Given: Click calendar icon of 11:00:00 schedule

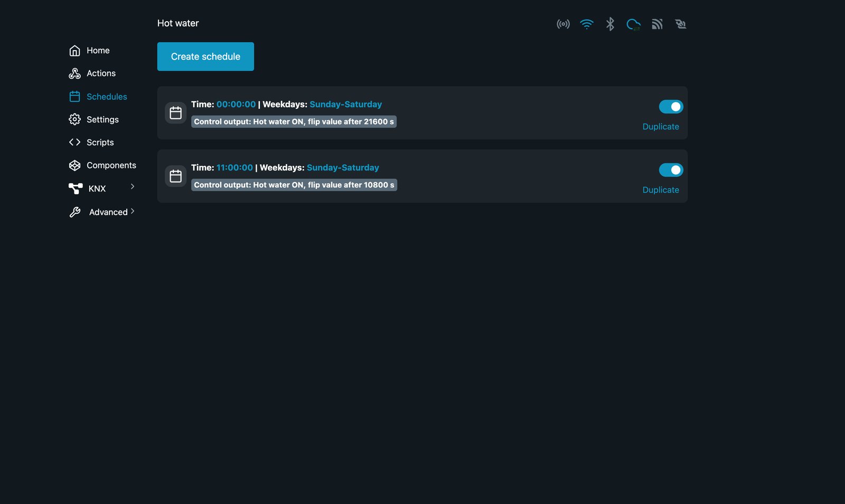Looking at the screenshot, I should point(176,176).
